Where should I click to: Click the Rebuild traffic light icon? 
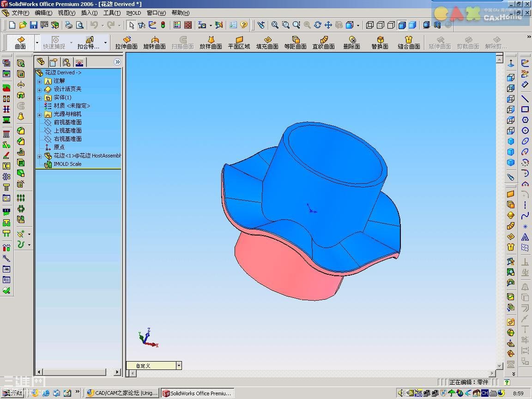tap(163, 25)
